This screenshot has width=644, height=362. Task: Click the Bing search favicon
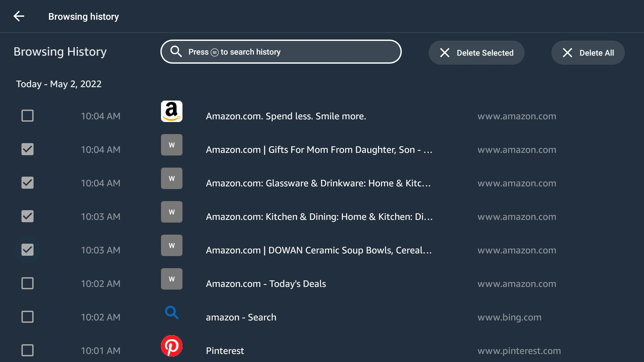tap(172, 312)
